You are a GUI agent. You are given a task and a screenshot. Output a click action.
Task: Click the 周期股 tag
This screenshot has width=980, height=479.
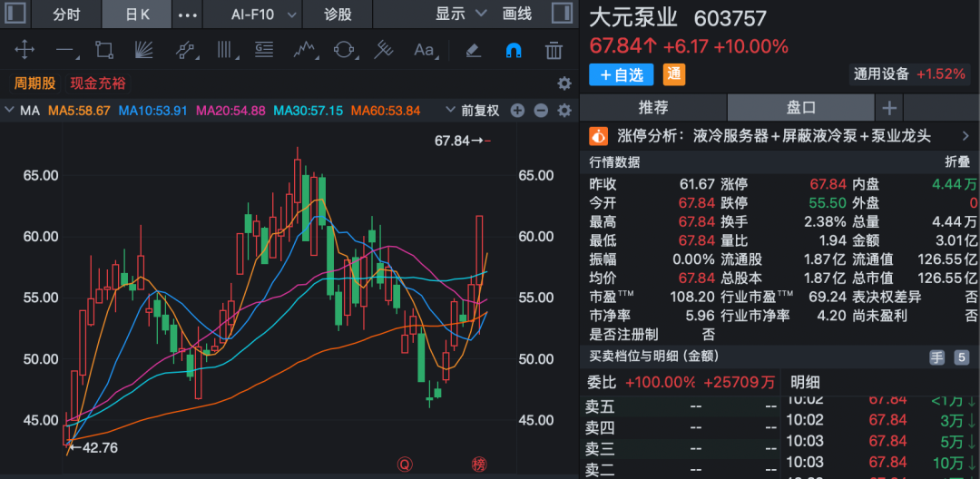(x=34, y=83)
